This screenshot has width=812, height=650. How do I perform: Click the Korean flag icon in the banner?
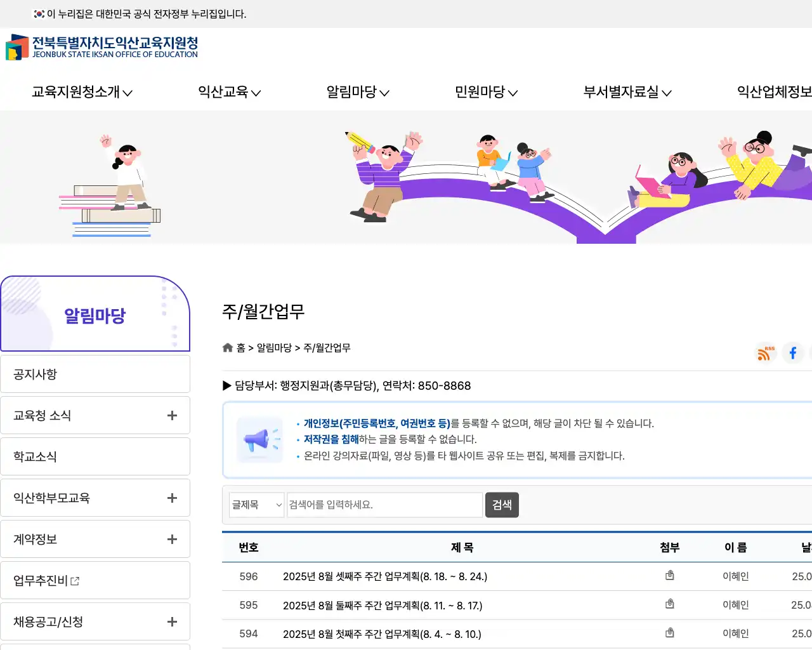[x=38, y=13]
